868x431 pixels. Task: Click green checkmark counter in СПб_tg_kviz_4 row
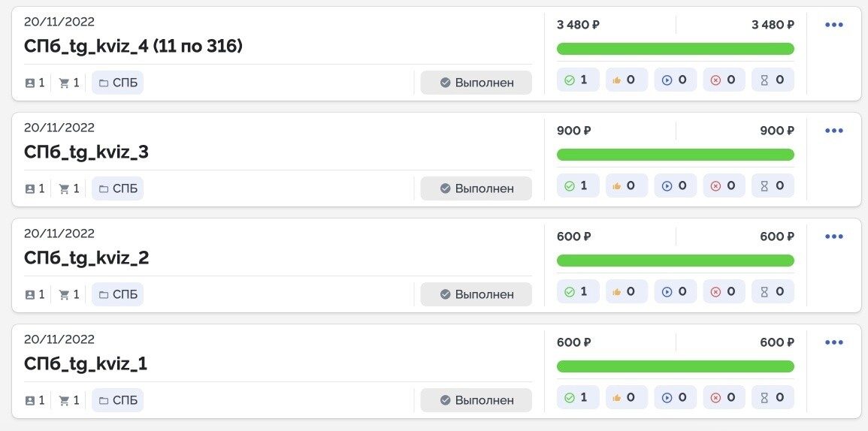tap(578, 80)
